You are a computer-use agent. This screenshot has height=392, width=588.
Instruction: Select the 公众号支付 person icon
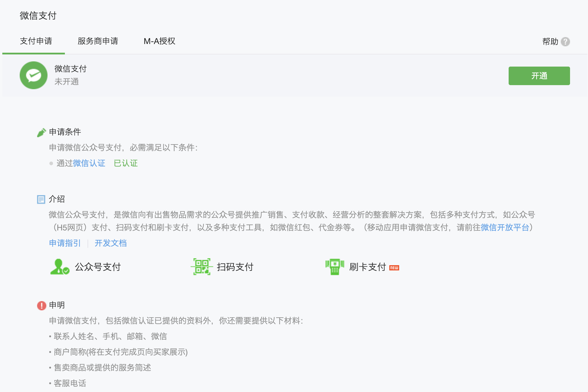coord(59,267)
